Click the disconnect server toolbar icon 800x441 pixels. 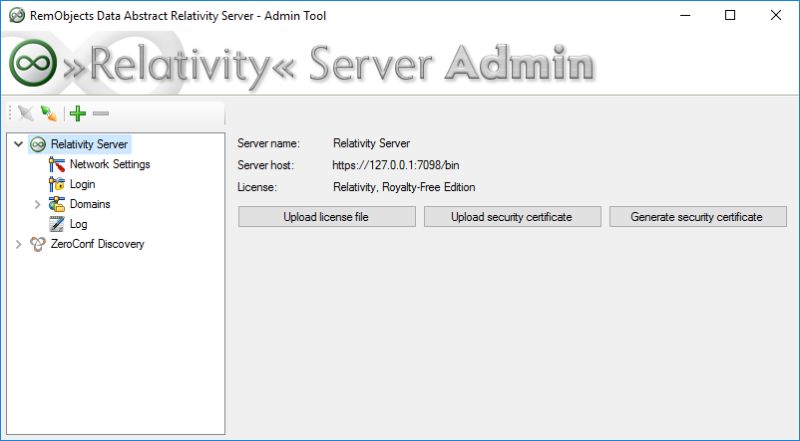click(25, 113)
